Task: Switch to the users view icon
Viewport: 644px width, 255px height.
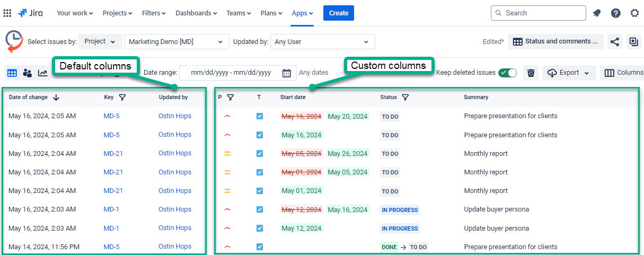Action: pos(27,73)
